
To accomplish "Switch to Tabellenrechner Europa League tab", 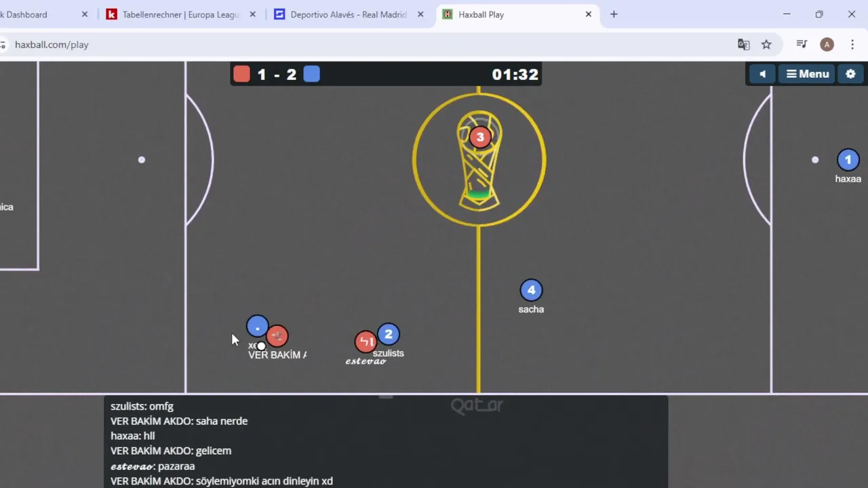I will coord(180,14).
